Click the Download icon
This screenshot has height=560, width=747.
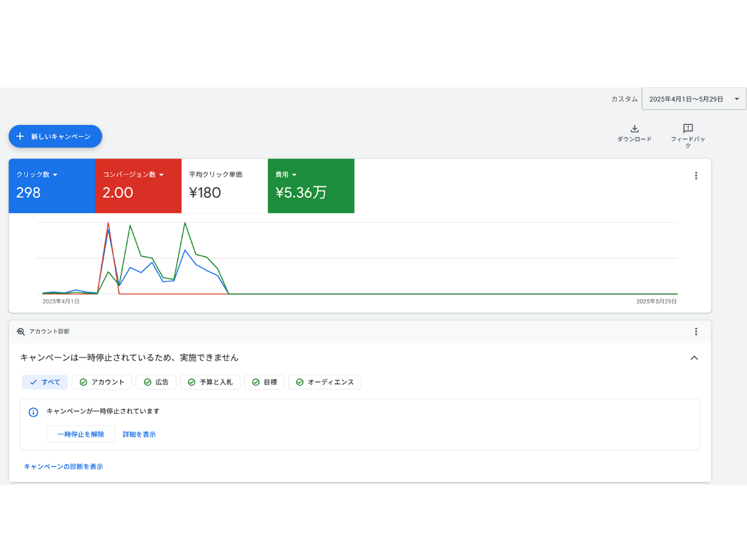(x=634, y=129)
